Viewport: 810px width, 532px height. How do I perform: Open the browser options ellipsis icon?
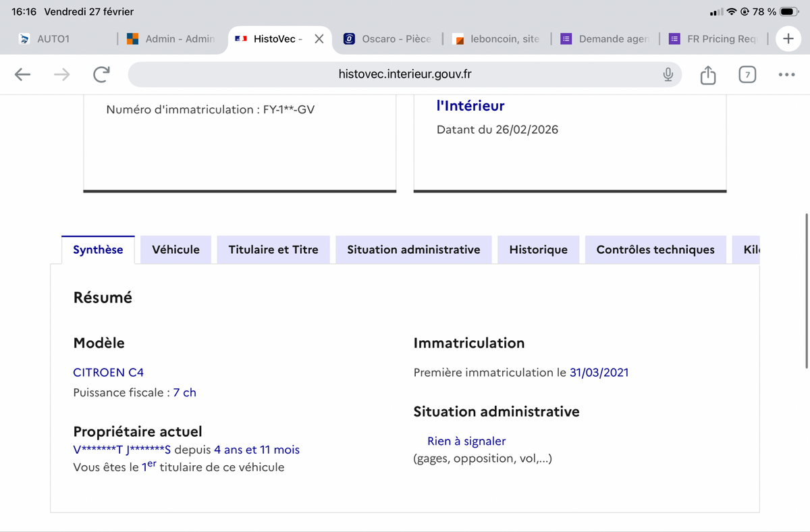786,74
